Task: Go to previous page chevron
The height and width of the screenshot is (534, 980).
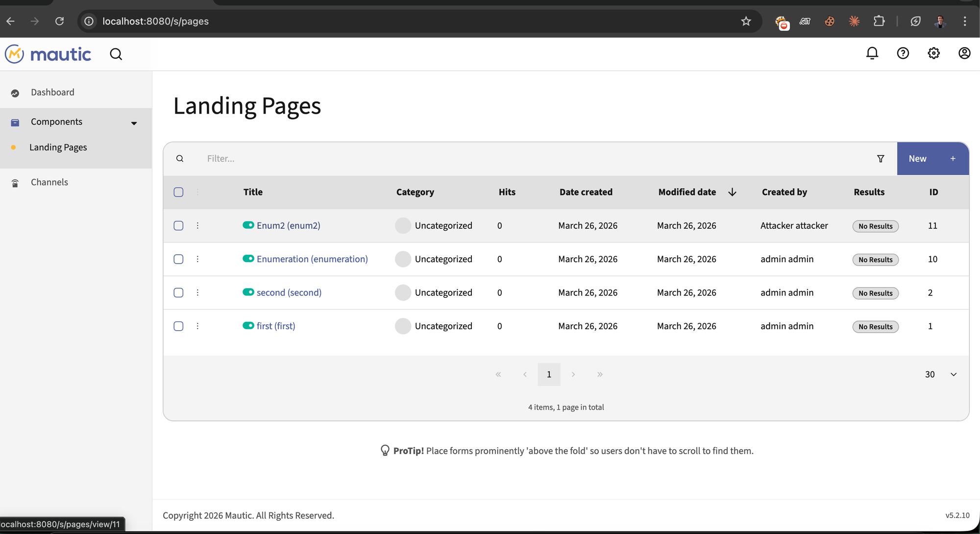Action: [525, 374]
